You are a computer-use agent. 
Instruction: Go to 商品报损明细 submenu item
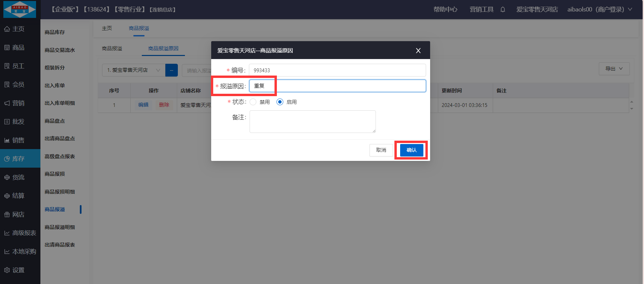(60, 192)
